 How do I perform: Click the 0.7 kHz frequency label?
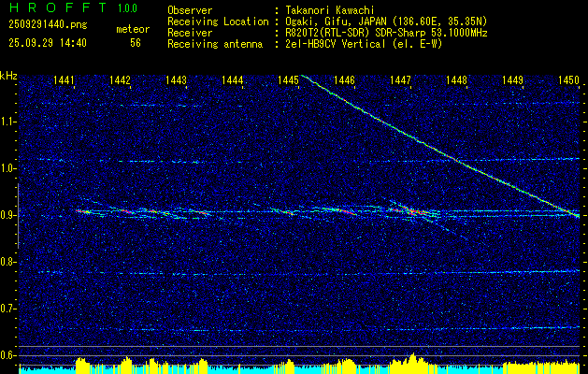click(x=7, y=309)
